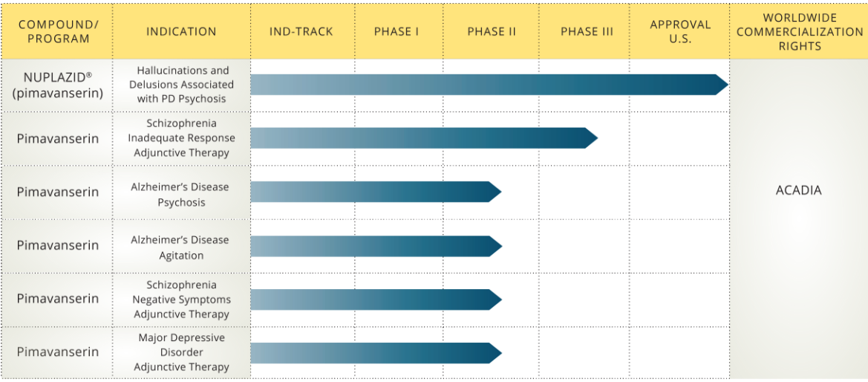Click the PHASE II header cell
Image resolution: width=868 pixels, height=382 pixels.
[492, 31]
